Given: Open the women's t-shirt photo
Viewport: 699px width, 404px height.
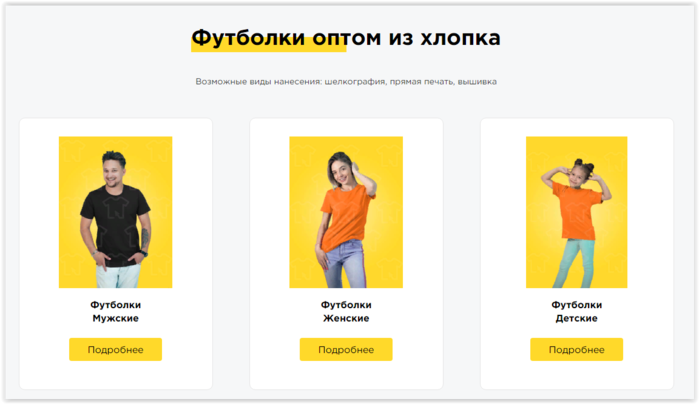Looking at the screenshot, I should [346, 212].
